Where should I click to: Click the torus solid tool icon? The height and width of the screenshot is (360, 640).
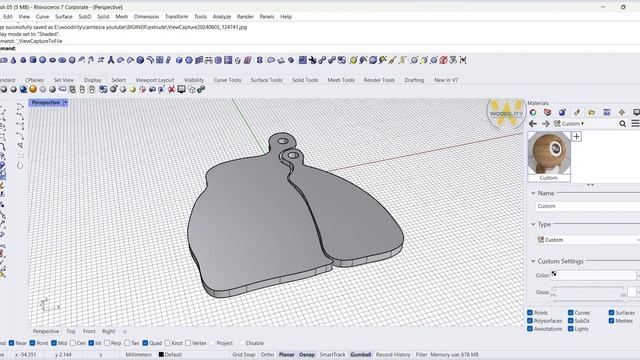[62, 60]
